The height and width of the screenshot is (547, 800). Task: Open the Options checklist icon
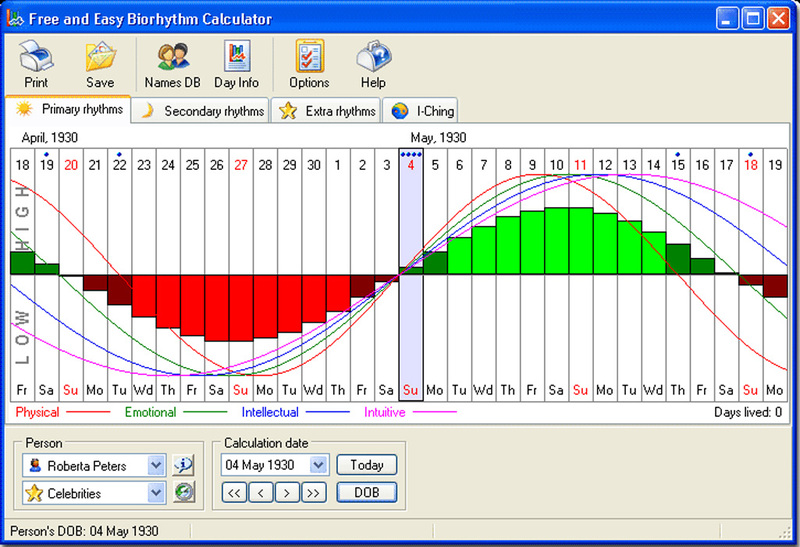click(309, 56)
